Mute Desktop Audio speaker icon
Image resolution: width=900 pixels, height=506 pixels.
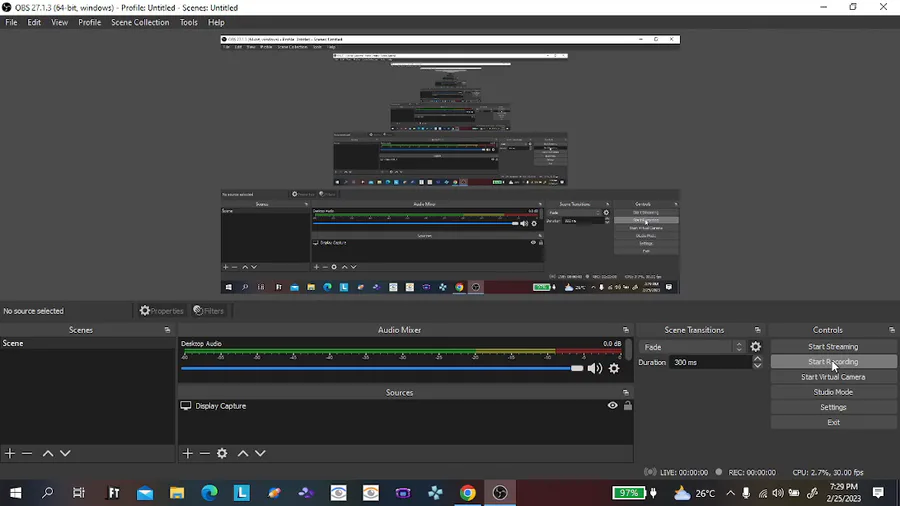595,368
